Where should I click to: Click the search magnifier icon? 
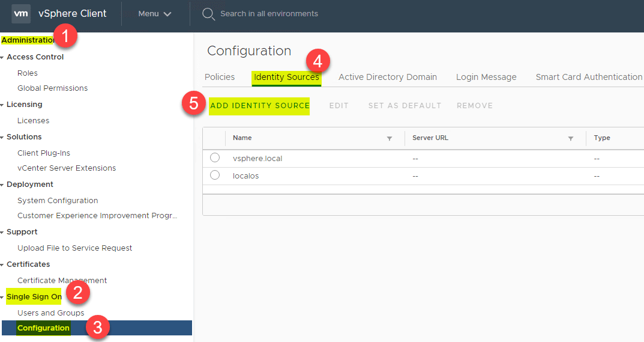pyautogui.click(x=208, y=14)
